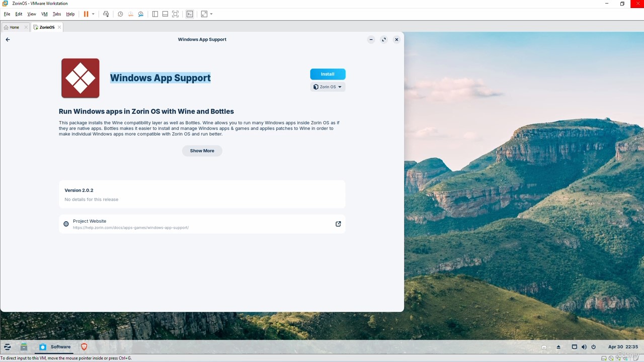Enter VMware full screen mode

175,14
